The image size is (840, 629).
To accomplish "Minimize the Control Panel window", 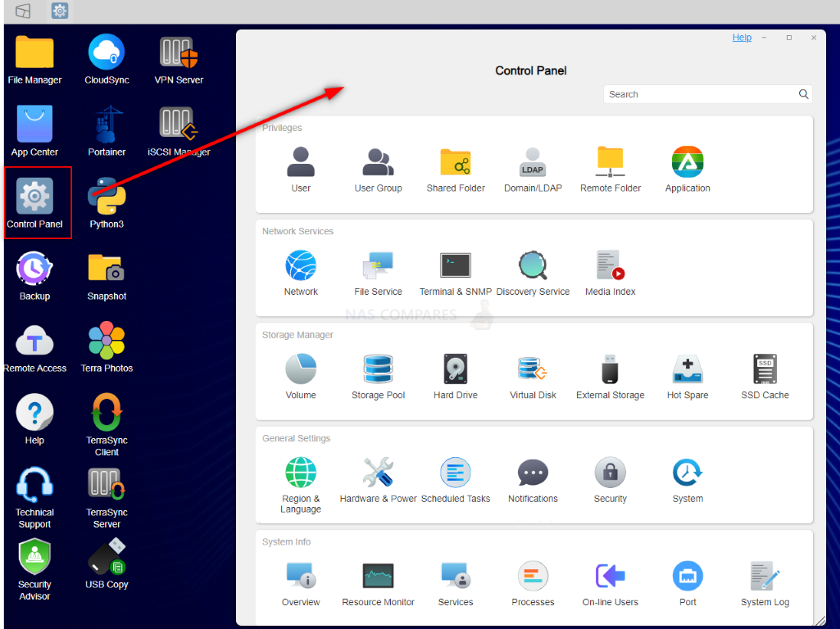I will (765, 38).
